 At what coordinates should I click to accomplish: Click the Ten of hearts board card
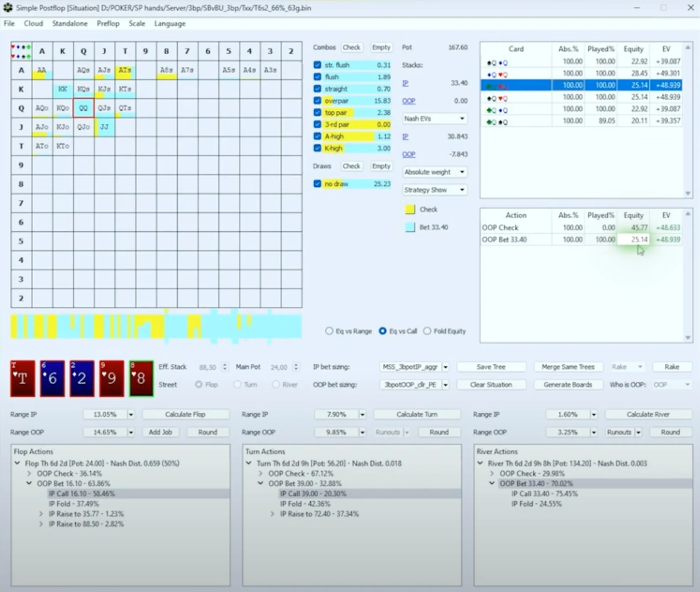click(22, 378)
